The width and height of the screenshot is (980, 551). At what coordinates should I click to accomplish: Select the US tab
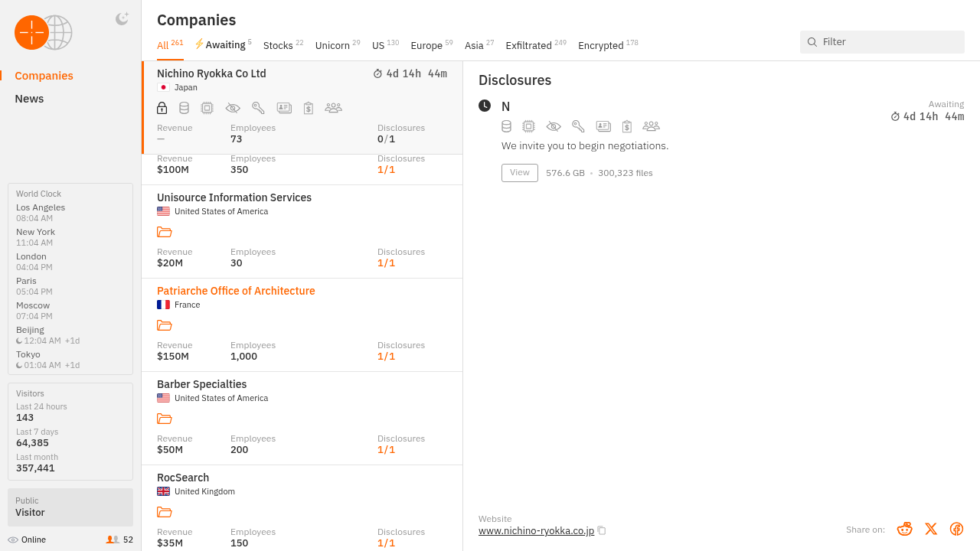386,44
